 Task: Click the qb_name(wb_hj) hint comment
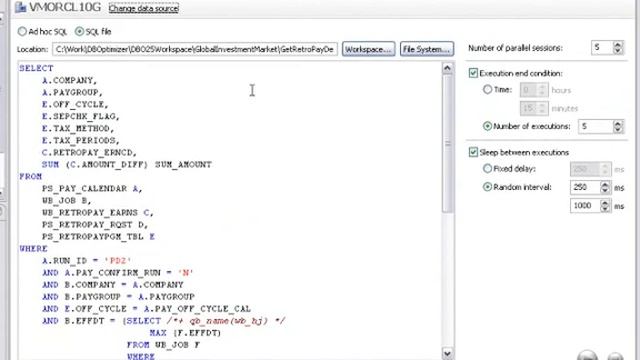pos(226,321)
